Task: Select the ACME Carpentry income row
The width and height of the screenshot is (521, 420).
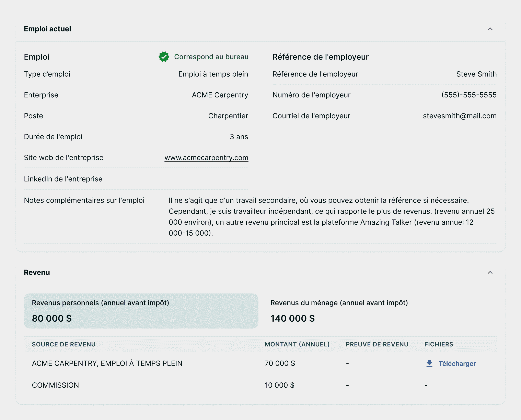Action: [x=107, y=363]
